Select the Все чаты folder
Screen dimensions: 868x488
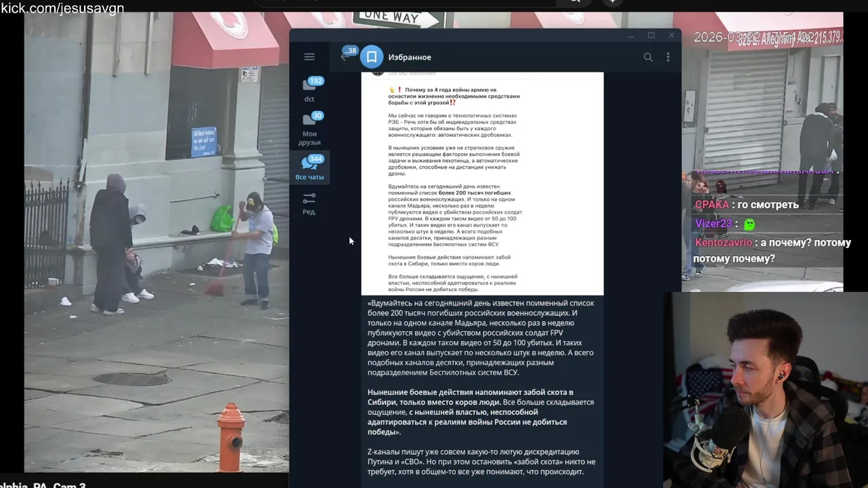tap(309, 167)
